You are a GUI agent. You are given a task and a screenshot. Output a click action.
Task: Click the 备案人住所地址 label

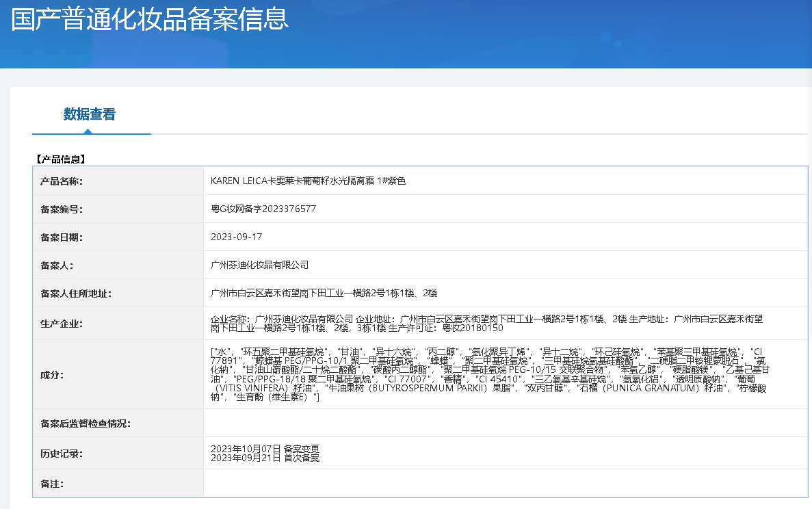[76, 293]
